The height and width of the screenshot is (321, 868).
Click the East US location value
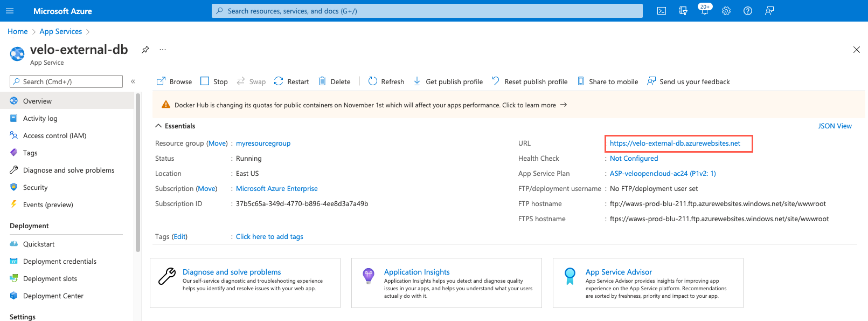tap(247, 173)
